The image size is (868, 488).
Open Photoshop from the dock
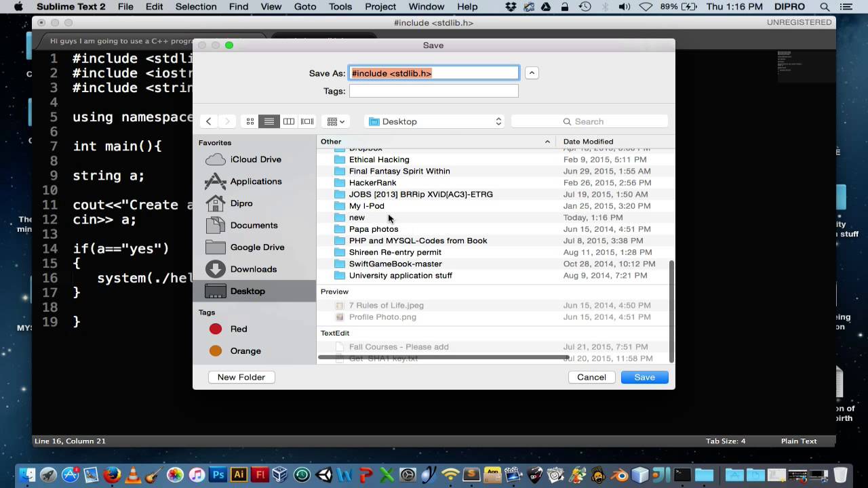click(x=218, y=474)
